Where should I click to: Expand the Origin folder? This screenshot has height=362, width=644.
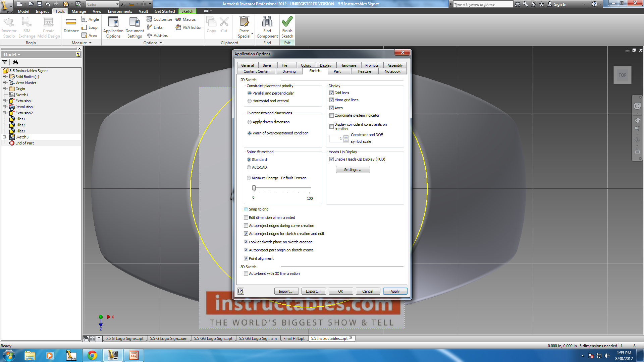coord(4,89)
